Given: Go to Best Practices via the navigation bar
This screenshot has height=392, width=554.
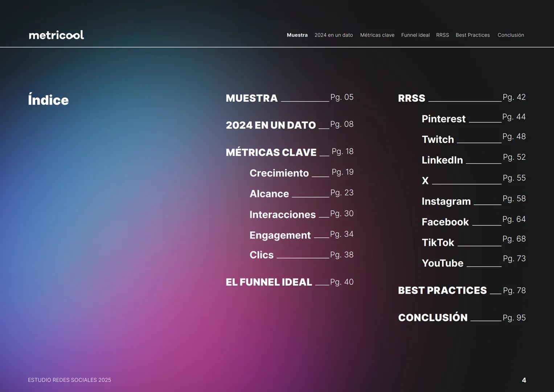Looking at the screenshot, I should point(472,35).
